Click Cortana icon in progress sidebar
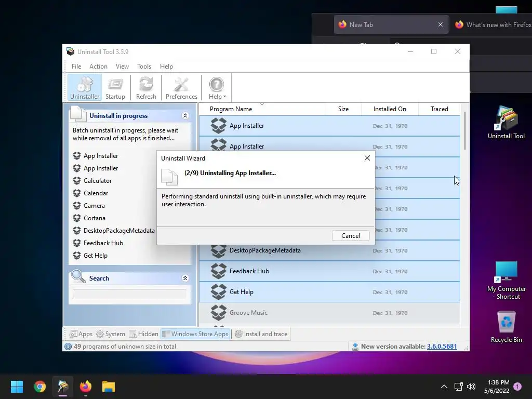This screenshot has height=399, width=532. [77, 218]
